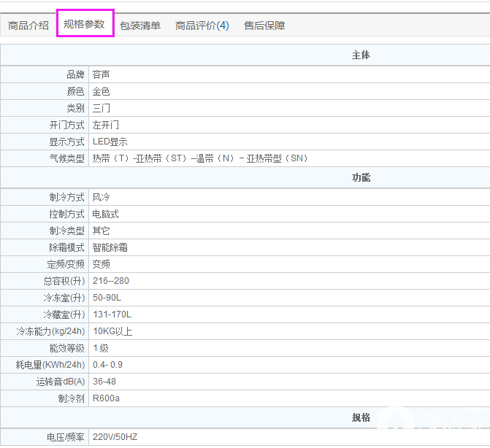
Task: Click the LED显示 display type value
Action: 110,142
